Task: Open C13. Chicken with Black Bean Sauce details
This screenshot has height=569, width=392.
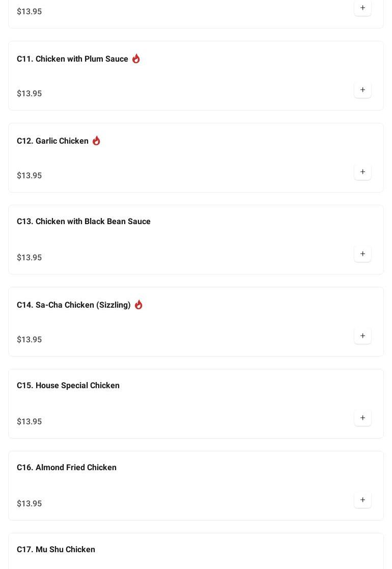Action: [83, 222]
